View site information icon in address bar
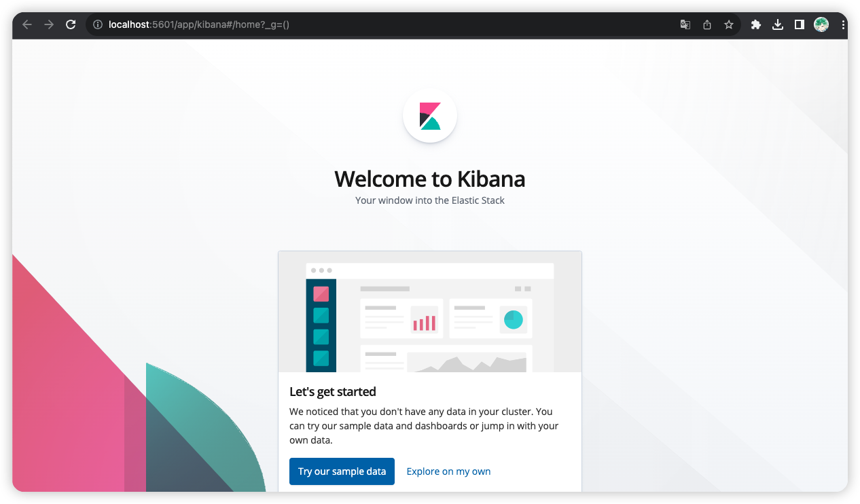860x504 pixels. [x=98, y=24]
